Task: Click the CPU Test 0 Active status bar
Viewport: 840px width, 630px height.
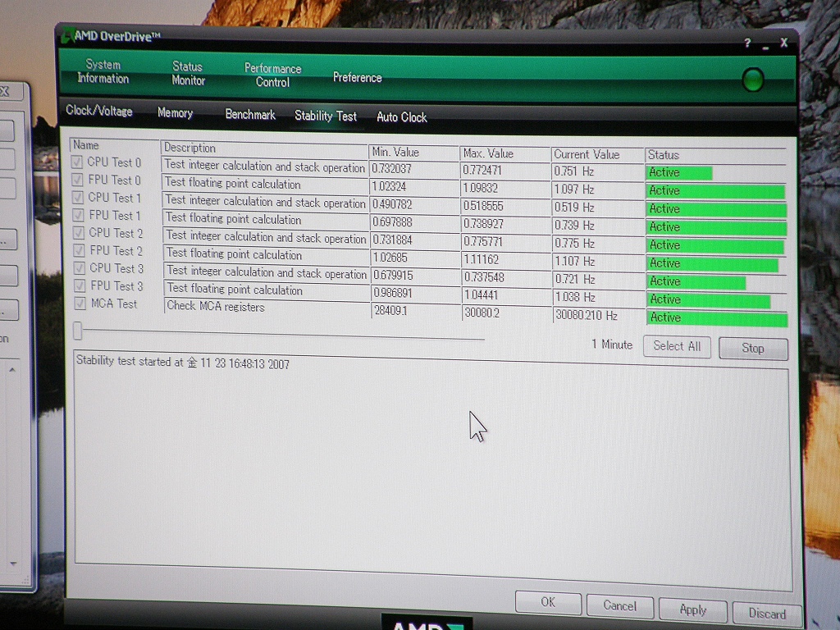Action: point(679,172)
